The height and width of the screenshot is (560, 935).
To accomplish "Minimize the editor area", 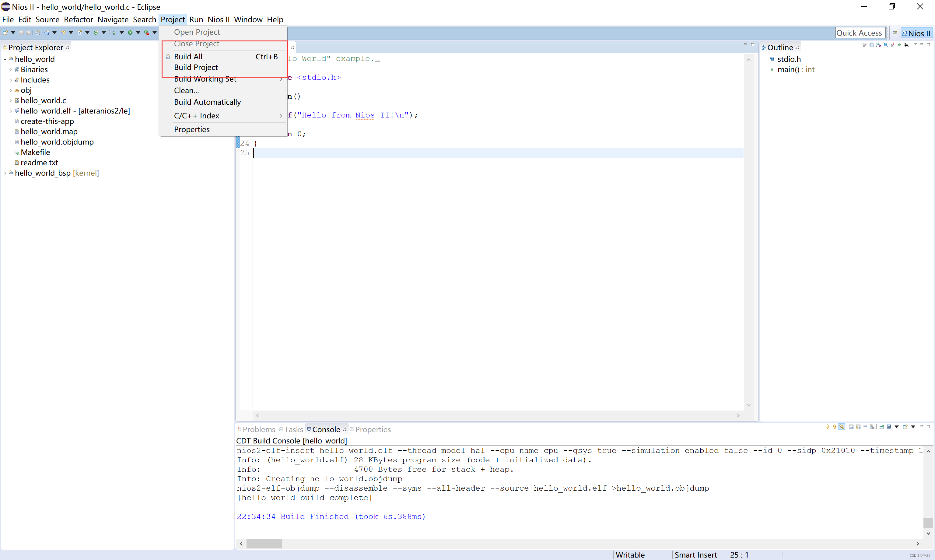I will [745, 44].
